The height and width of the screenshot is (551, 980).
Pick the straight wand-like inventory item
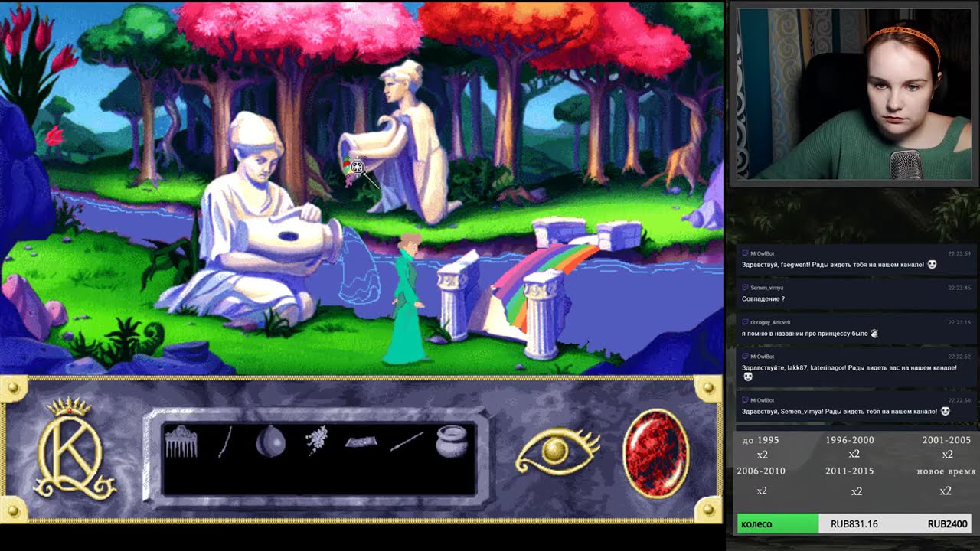pos(407,442)
